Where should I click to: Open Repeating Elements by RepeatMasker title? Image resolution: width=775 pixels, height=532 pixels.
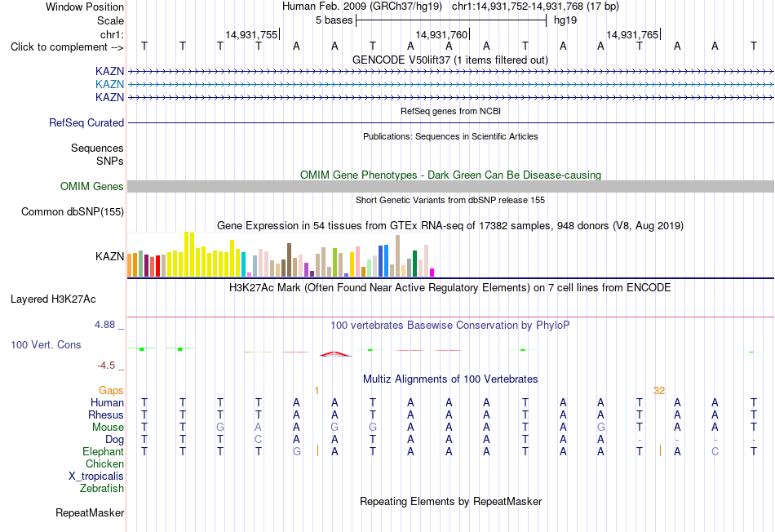click(450, 501)
